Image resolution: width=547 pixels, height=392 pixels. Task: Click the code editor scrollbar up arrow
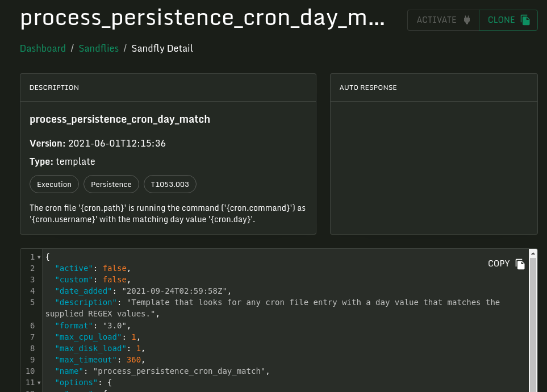pyautogui.click(x=533, y=253)
